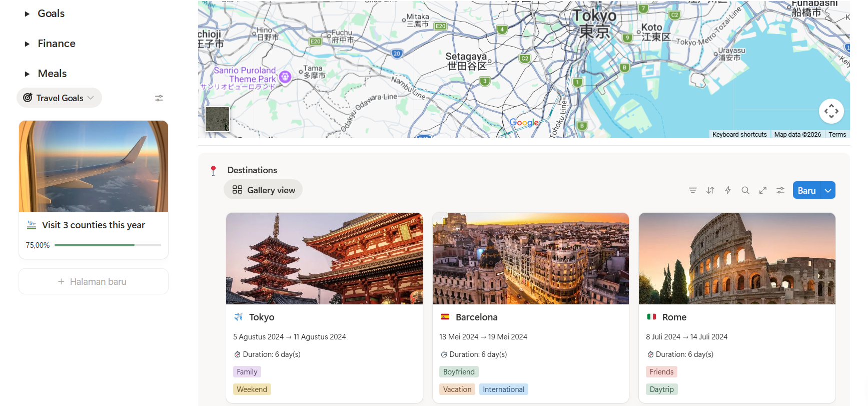The height and width of the screenshot is (406, 868).
Task: Open dropdown arrow beside Baru button
Action: 828,191
